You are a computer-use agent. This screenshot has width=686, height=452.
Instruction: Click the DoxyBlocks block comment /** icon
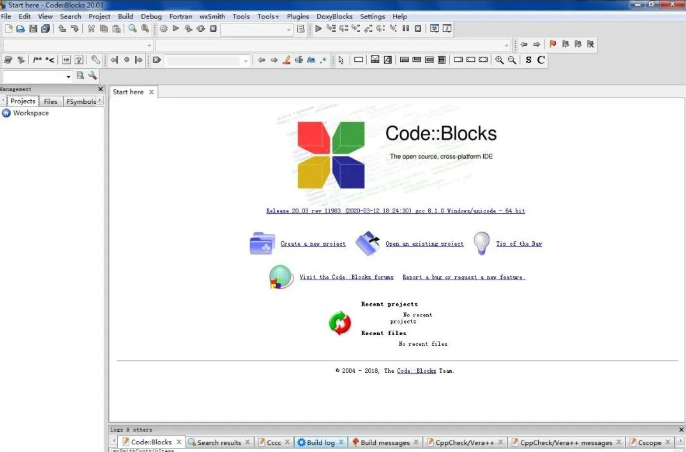[x=38, y=60]
